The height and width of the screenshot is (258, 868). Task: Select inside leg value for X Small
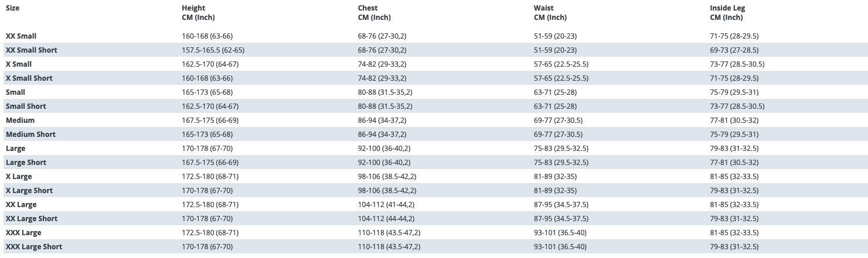point(737,64)
